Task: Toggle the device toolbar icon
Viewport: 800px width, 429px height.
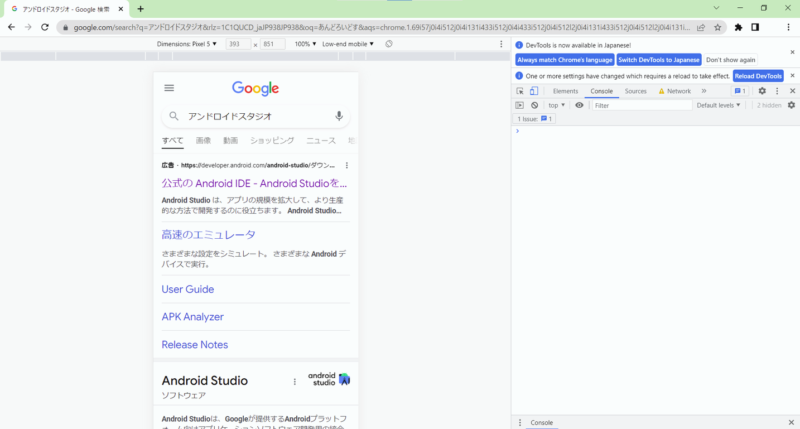Action: [x=534, y=91]
